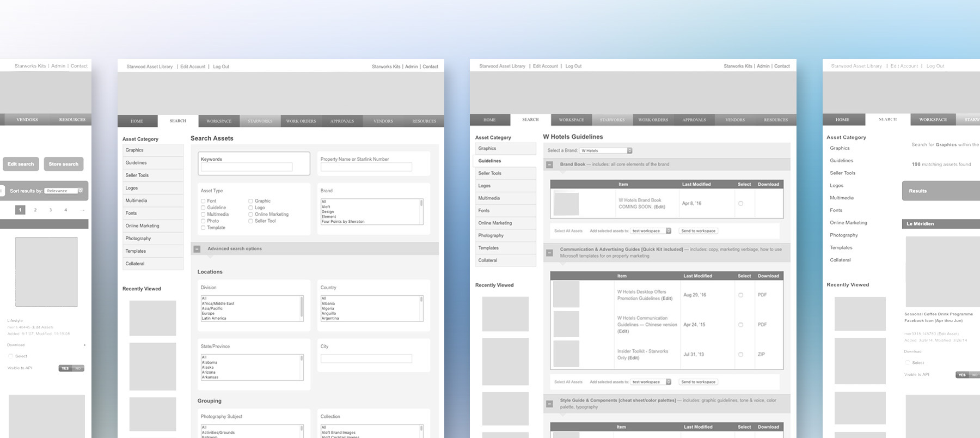This screenshot has width=980, height=438.
Task: Click the Edit search button
Action: tap(21, 164)
